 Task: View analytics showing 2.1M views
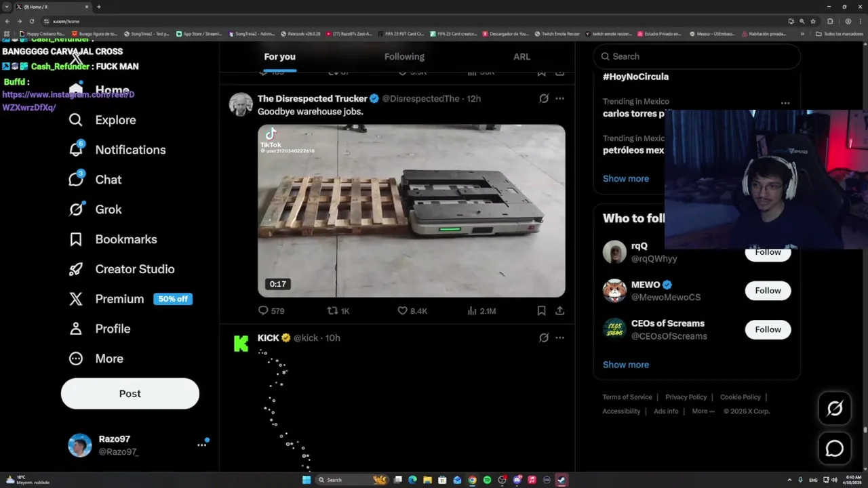pos(481,310)
